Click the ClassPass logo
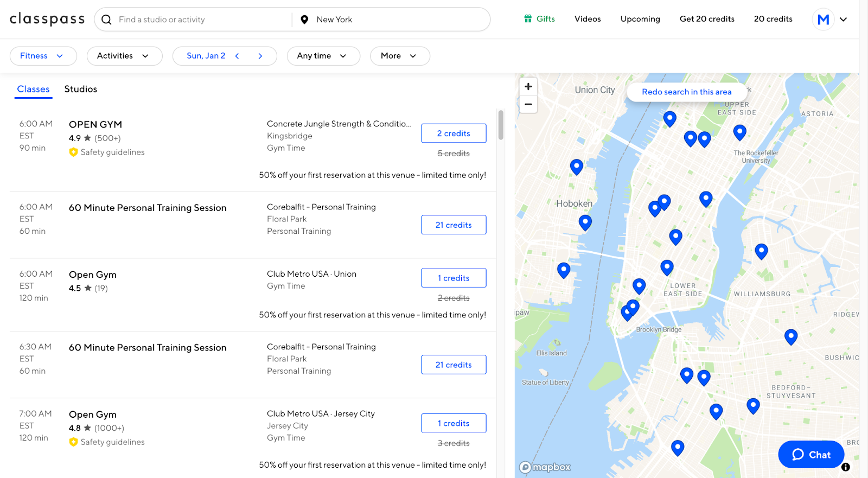 pos(47,19)
